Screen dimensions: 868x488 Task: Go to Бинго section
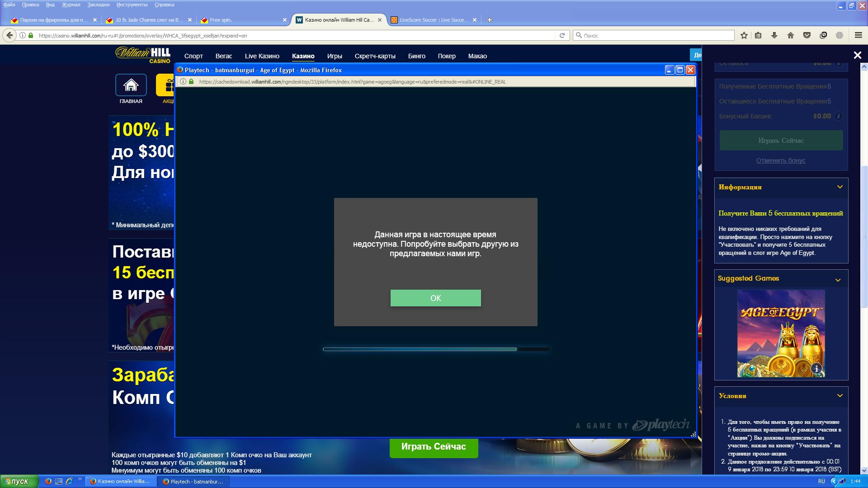pos(417,56)
